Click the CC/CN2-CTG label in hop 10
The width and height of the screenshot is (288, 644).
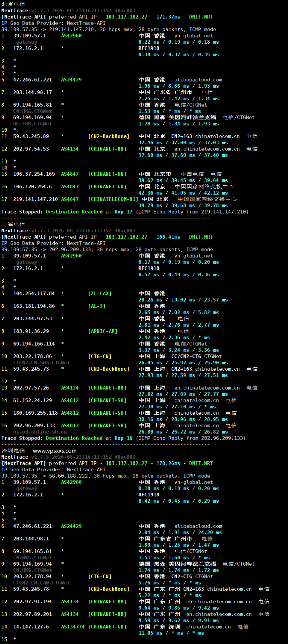[186, 356]
